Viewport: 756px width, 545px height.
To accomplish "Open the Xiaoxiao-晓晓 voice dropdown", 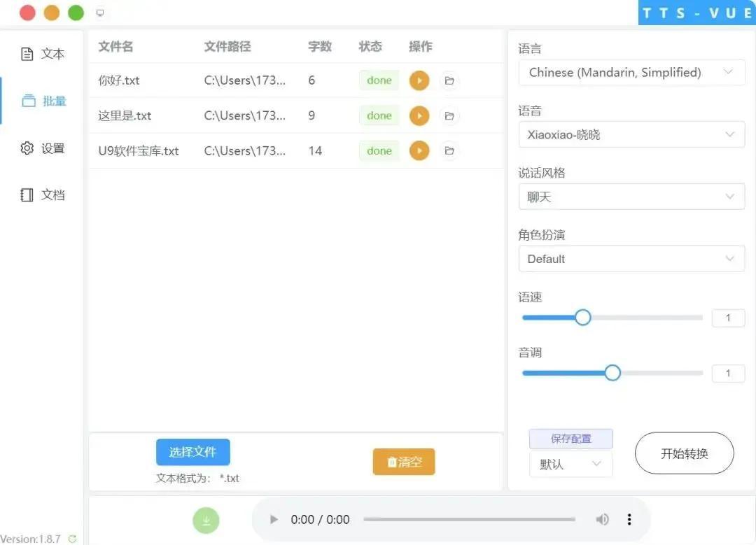I will [631, 134].
